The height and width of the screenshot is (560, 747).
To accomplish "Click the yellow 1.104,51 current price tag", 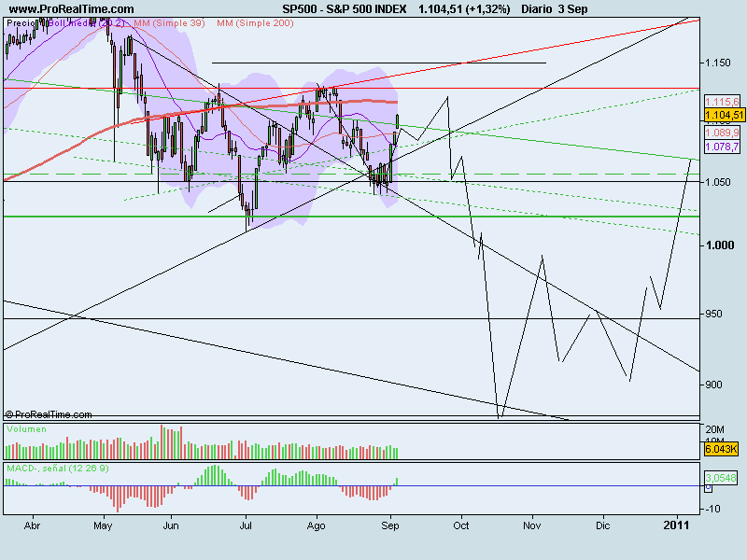I will [725, 115].
